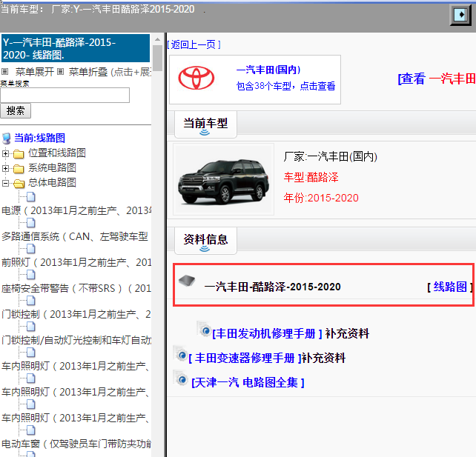The height and width of the screenshot is (457, 476).
Task: Click the 当前车型 tab header
Action: tap(205, 124)
